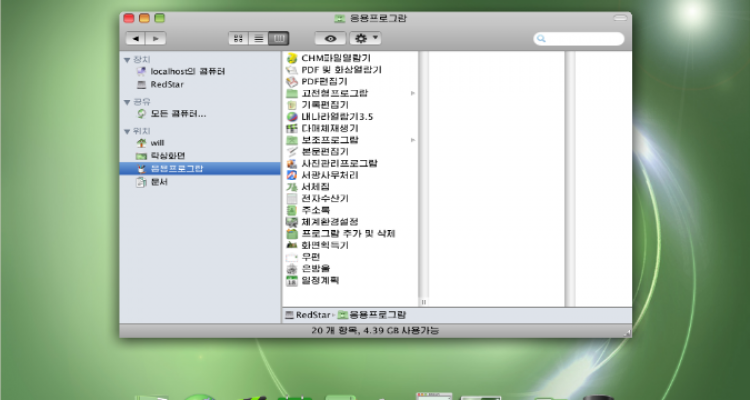Click 응용프로그람 in the path bar

click(372, 315)
